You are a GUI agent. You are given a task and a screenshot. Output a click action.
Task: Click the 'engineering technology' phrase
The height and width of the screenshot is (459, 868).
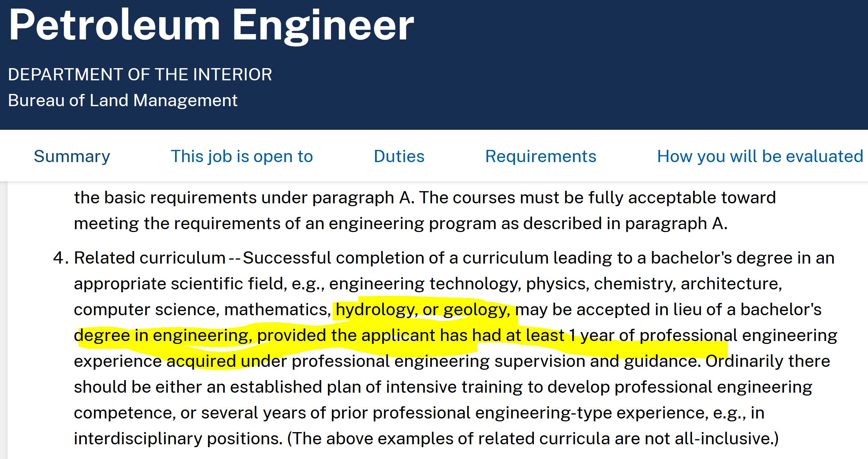pyautogui.click(x=425, y=284)
